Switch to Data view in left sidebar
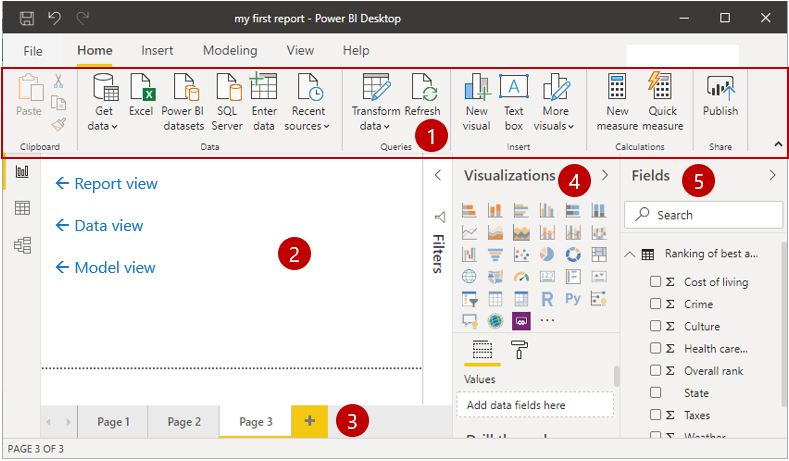Viewport: 789px width, 461px height. (x=22, y=208)
